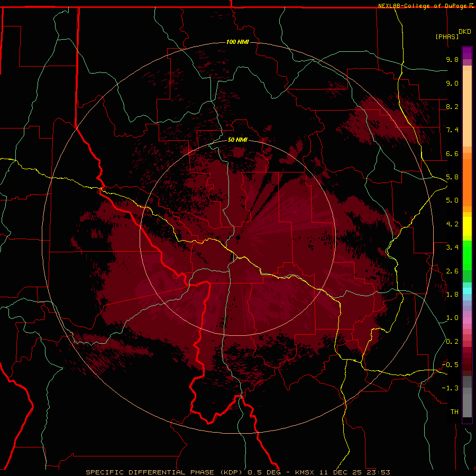Click the Specific Differential Phase caption
Screen dimensions: 476x476
point(237,472)
